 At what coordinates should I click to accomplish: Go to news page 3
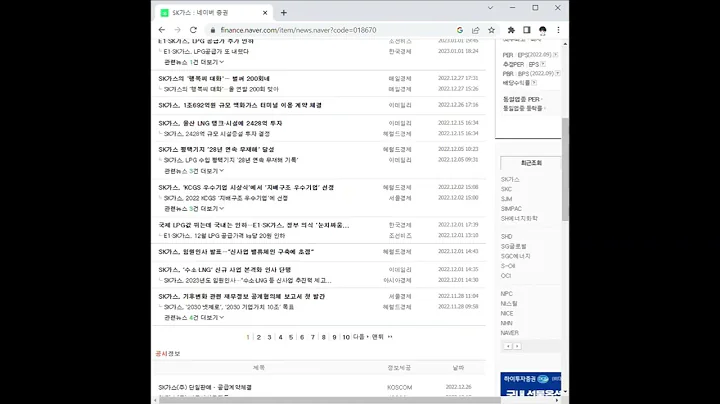tap(270, 337)
